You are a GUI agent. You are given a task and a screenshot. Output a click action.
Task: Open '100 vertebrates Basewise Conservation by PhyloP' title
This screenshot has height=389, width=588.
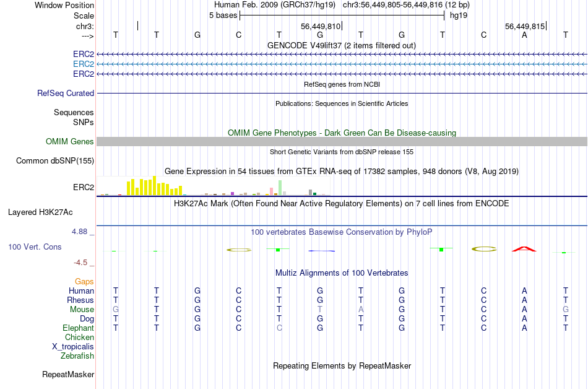(x=342, y=232)
